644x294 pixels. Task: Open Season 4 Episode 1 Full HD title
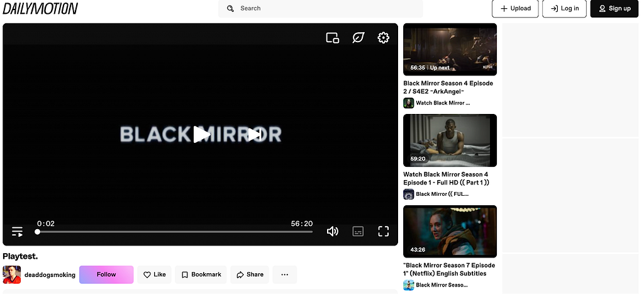coord(446,178)
